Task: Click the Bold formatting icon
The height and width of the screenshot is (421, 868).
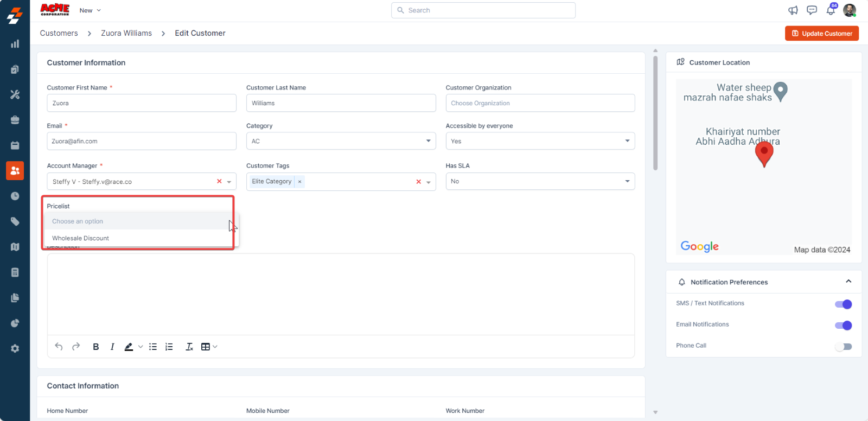Action: pos(95,347)
